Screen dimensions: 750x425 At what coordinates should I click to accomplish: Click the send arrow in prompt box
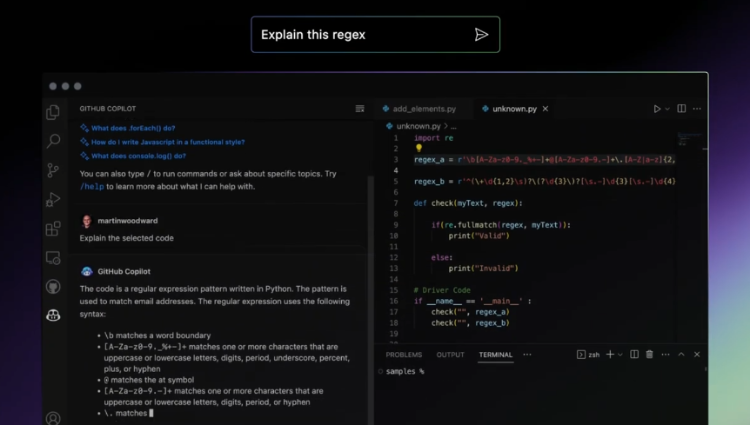[x=481, y=35]
